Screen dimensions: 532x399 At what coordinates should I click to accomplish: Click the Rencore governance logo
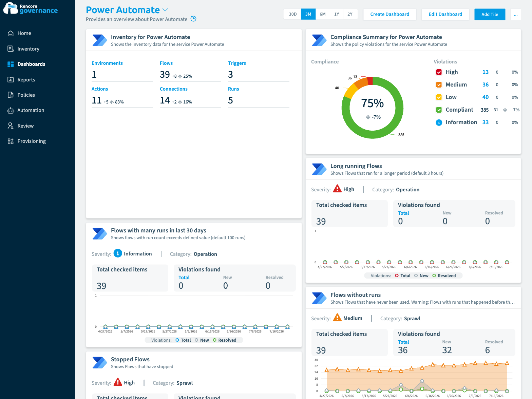click(31, 8)
